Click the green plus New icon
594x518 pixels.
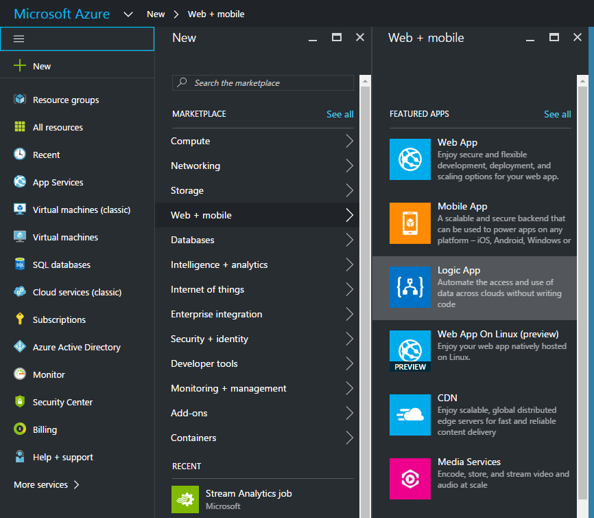[x=20, y=66]
